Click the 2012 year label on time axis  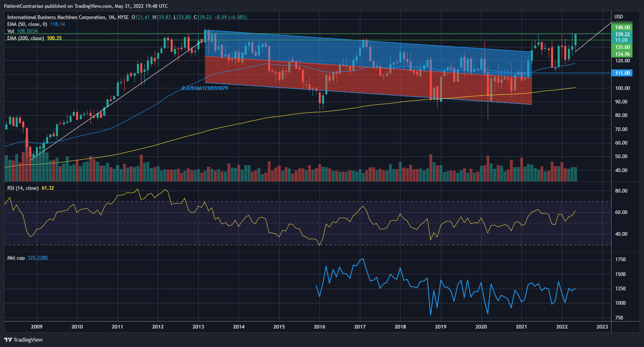[x=158, y=327]
